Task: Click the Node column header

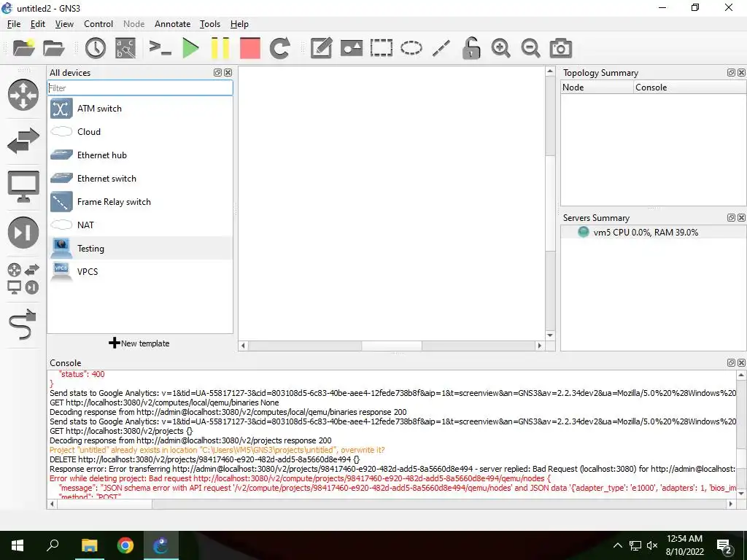Action: tap(597, 87)
